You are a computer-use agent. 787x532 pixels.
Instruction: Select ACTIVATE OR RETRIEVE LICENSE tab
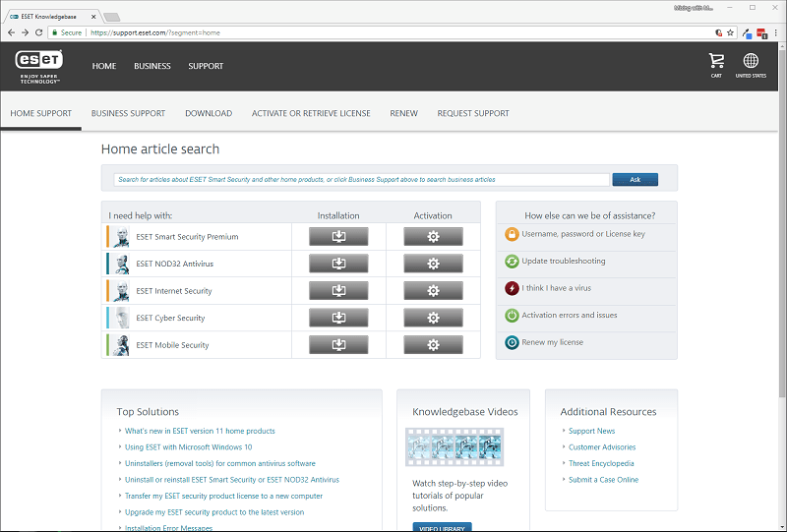coord(311,113)
